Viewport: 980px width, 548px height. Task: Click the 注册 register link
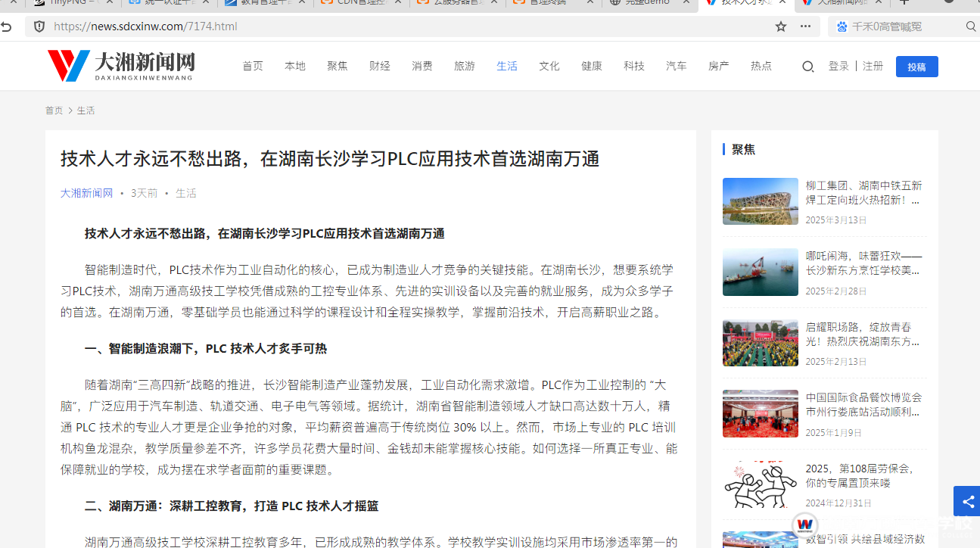click(873, 67)
